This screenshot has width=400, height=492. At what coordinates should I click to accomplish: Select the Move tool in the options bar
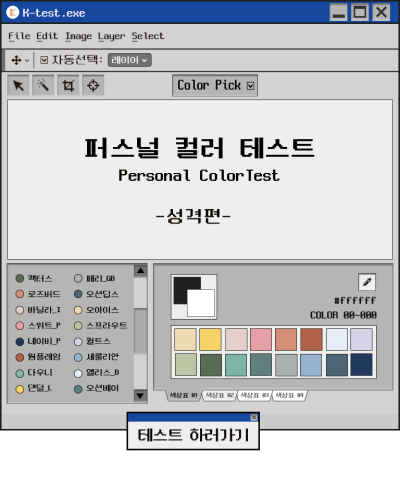(x=16, y=60)
